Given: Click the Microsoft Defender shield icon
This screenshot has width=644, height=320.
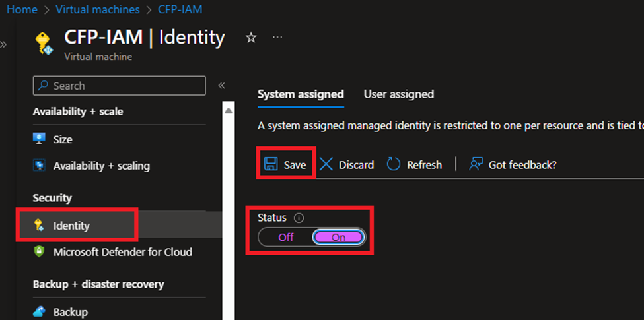Looking at the screenshot, I should [x=40, y=252].
